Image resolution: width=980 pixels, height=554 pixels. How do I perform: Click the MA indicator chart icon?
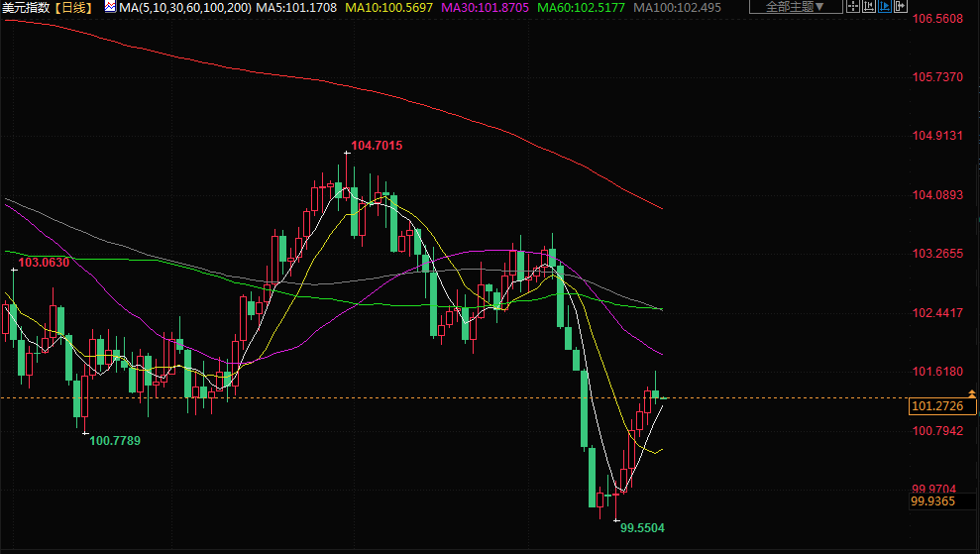(110, 8)
